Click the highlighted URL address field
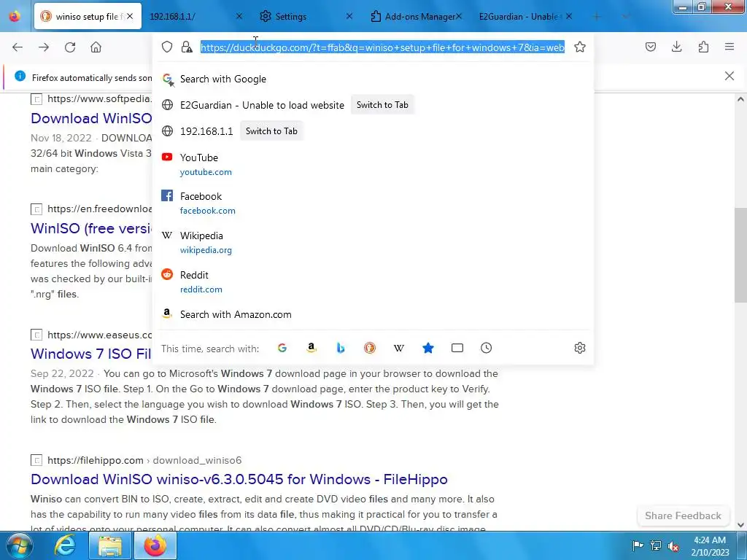Image resolution: width=747 pixels, height=560 pixels. 382,47
